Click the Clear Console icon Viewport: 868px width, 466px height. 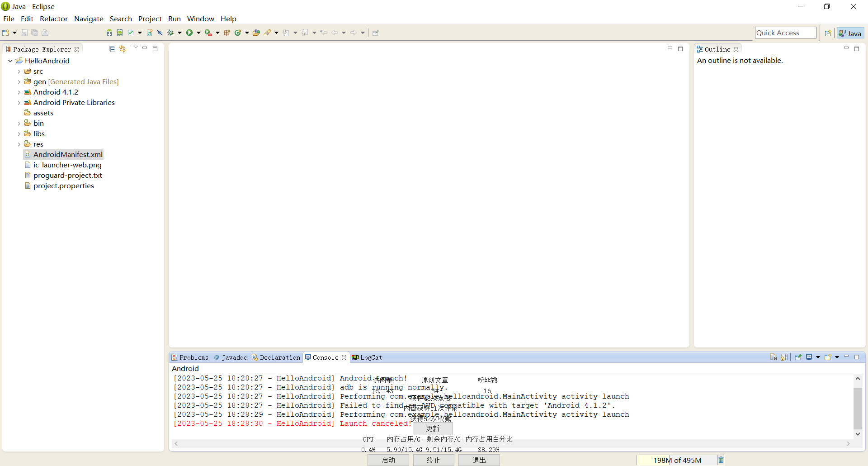tap(774, 357)
